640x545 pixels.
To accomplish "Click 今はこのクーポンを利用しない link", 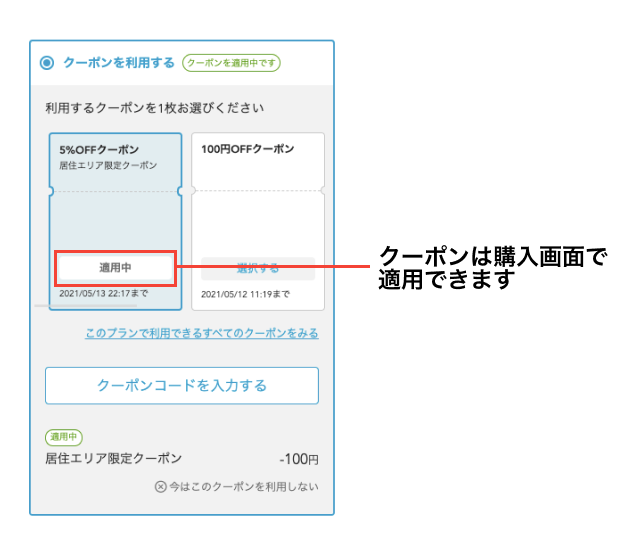I will click(x=244, y=487).
